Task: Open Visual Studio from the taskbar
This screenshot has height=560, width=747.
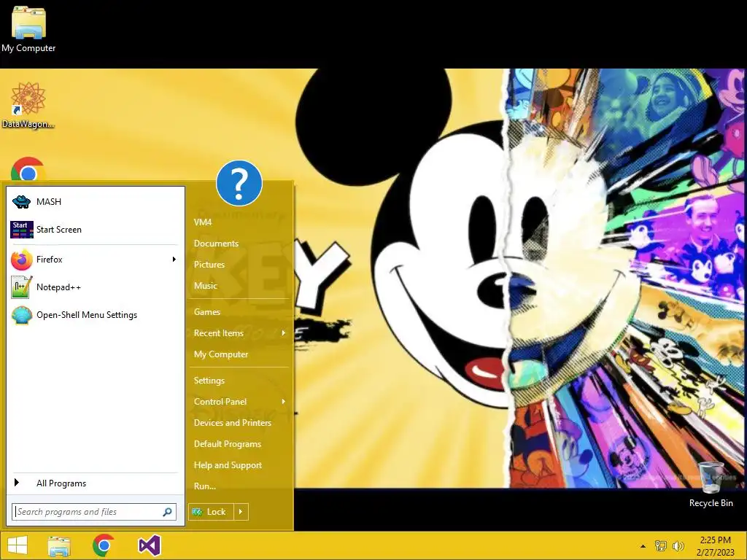Action: pyautogui.click(x=149, y=545)
